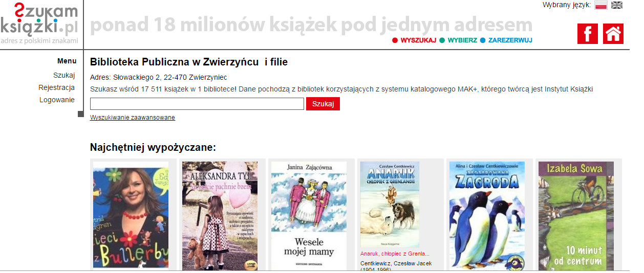Select the Polish flag language

(x=600, y=5)
